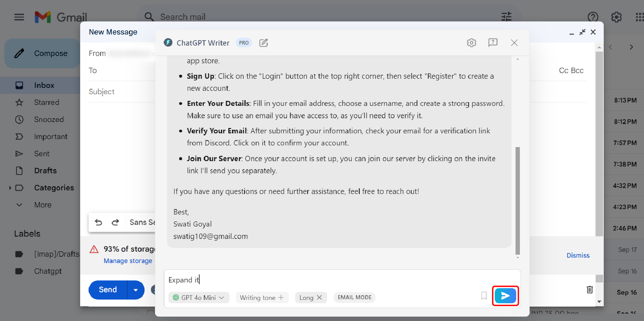Screen dimensions: 644x321
Task: Click Manage storage link
Action: 128,261
